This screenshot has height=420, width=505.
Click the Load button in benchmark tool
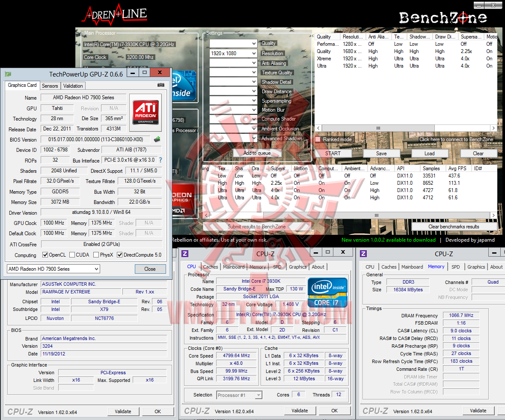click(x=429, y=154)
